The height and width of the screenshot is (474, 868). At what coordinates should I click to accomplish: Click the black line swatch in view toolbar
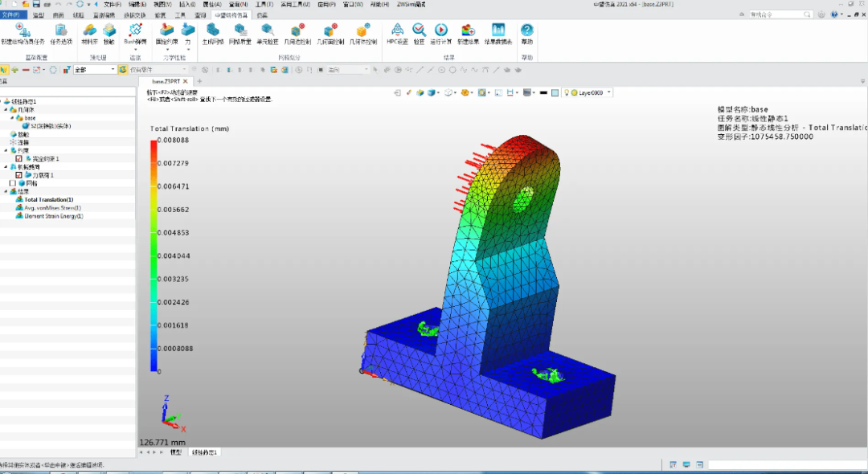coord(543,93)
